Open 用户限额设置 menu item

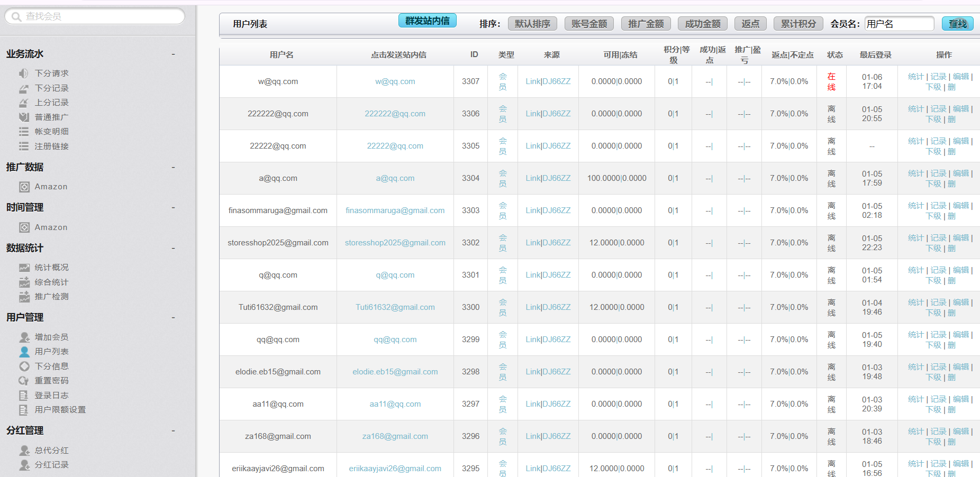60,410
